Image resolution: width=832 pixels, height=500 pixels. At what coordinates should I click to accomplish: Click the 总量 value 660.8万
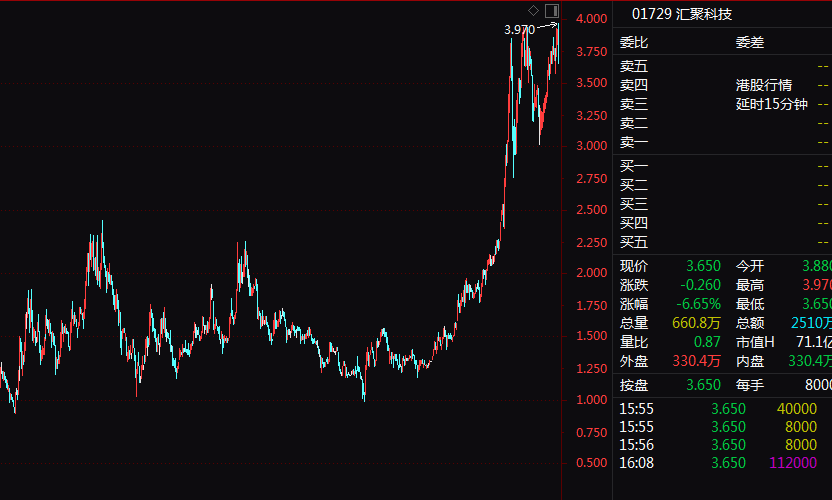tap(696, 323)
